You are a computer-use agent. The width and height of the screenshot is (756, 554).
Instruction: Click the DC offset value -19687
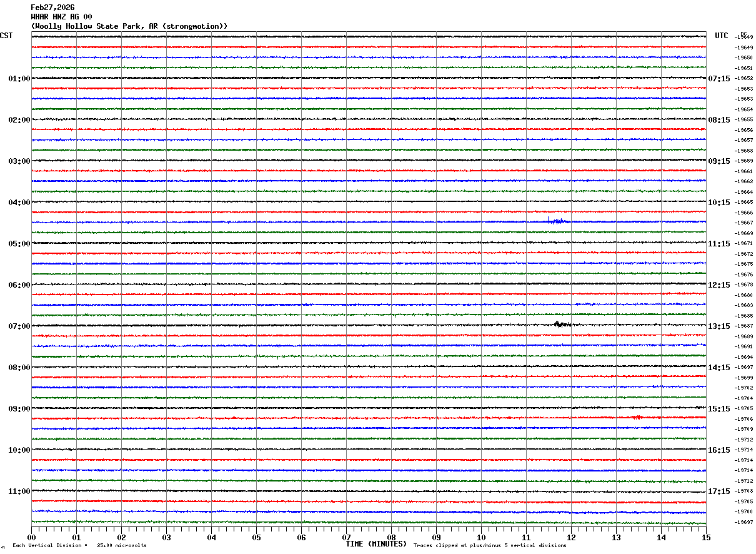coord(744,327)
